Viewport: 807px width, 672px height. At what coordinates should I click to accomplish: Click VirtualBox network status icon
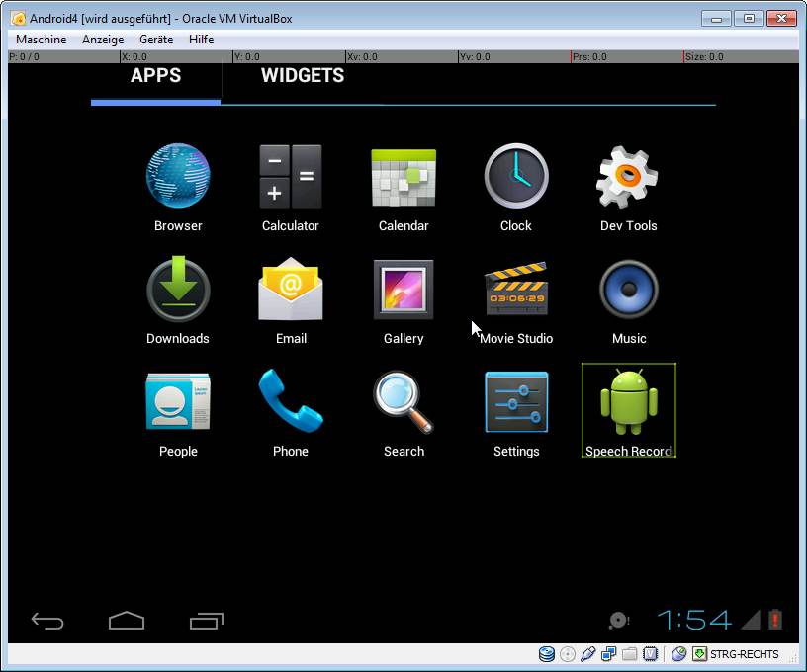(x=609, y=654)
